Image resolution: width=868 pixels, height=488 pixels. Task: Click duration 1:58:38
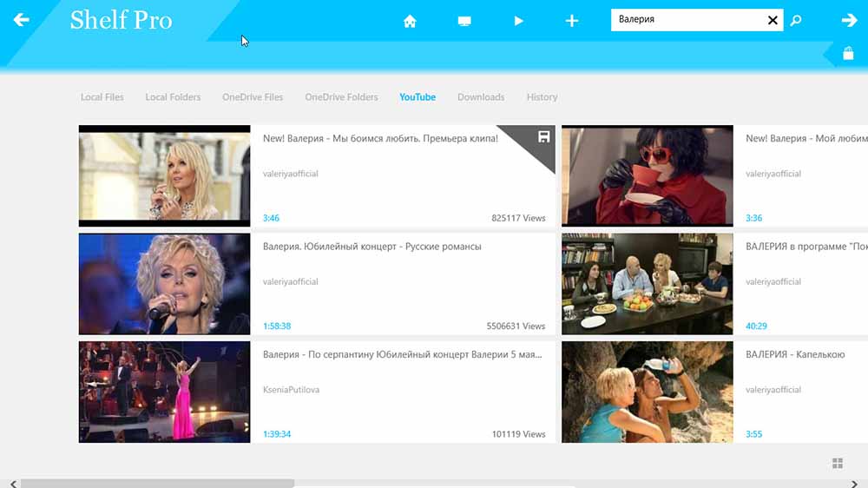click(277, 326)
